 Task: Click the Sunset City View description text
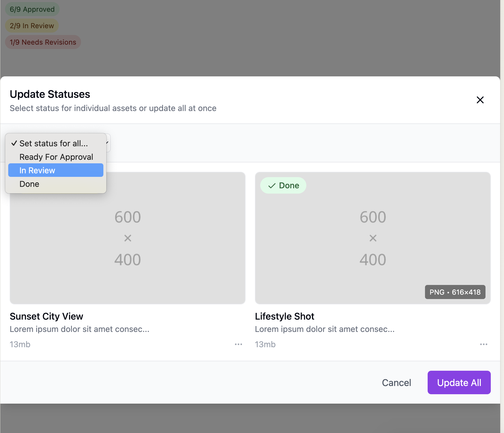click(79, 329)
